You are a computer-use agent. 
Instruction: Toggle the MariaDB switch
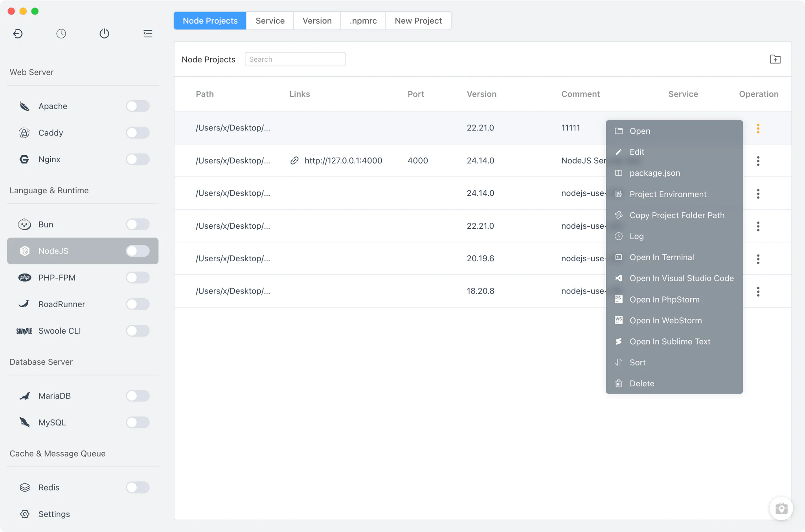(x=138, y=396)
